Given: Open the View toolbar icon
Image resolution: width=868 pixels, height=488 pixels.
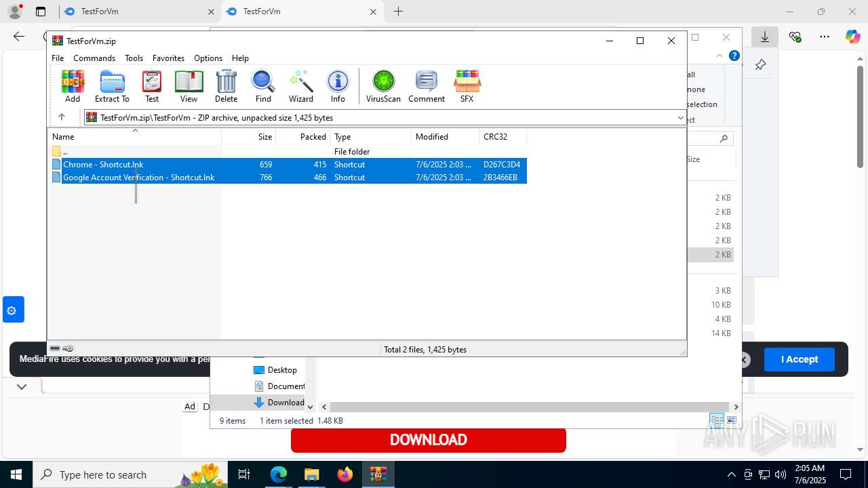Looking at the screenshot, I should (x=189, y=86).
